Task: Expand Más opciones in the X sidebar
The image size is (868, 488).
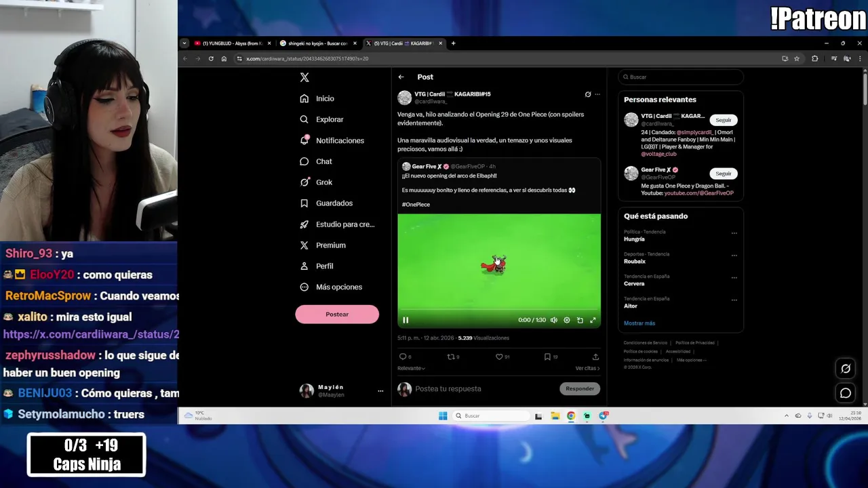Action: (331, 287)
